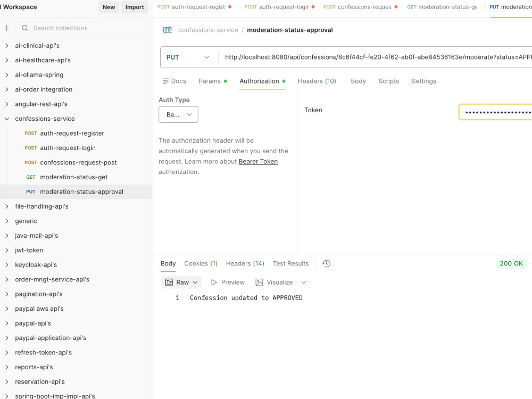Open paypal-api's collection
The height and width of the screenshot is (399, 532).
click(33, 323)
